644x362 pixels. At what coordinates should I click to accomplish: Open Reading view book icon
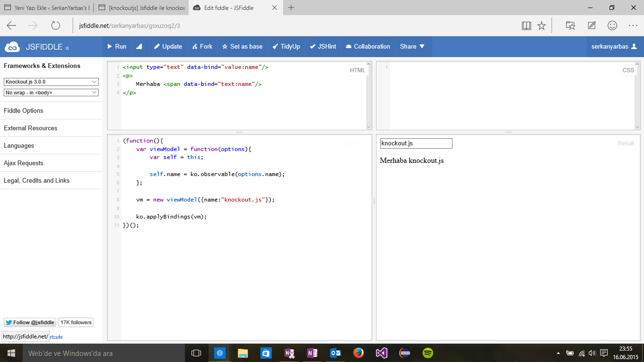click(x=527, y=25)
